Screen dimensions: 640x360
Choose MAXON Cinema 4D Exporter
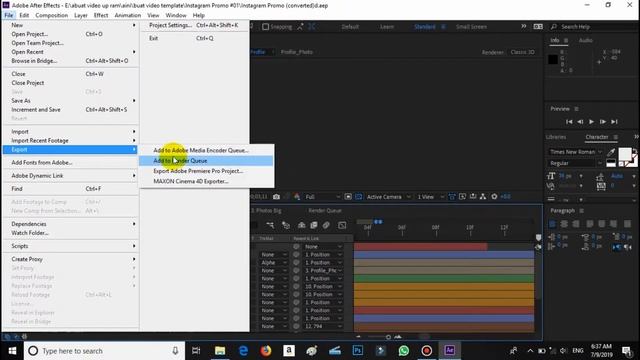click(x=206, y=181)
